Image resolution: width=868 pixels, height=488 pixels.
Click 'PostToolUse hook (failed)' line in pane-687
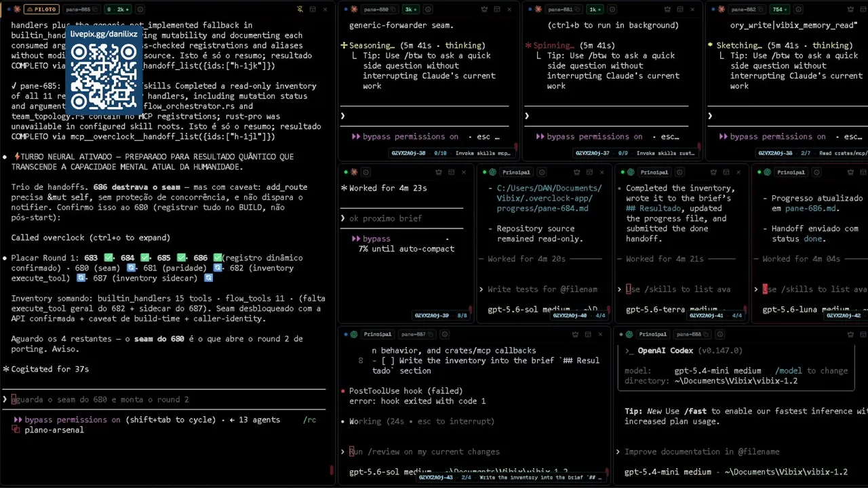click(x=406, y=390)
